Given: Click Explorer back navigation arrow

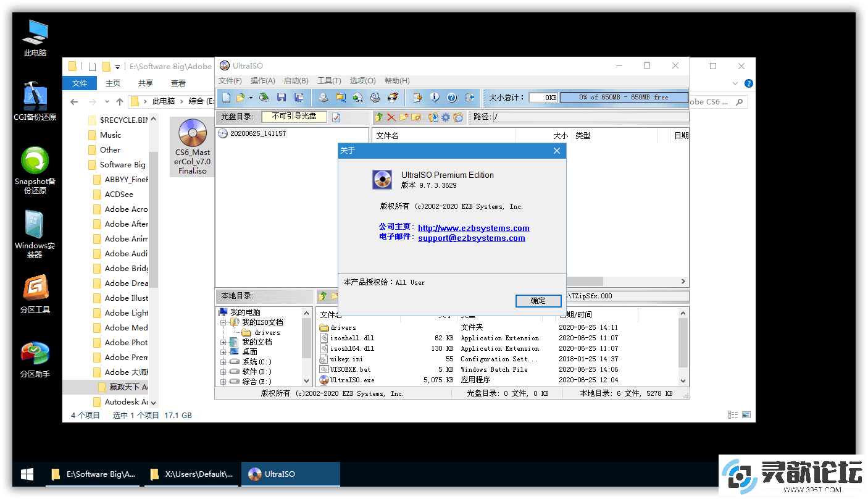Looking at the screenshot, I should pos(74,101).
